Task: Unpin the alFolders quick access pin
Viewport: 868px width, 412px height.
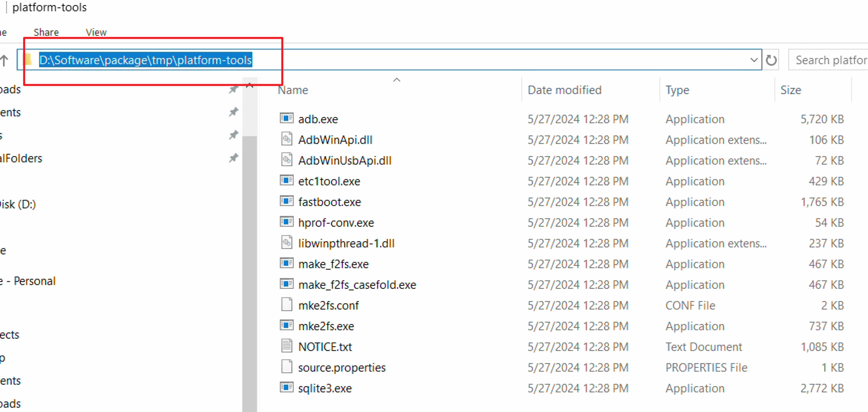Action: click(233, 158)
